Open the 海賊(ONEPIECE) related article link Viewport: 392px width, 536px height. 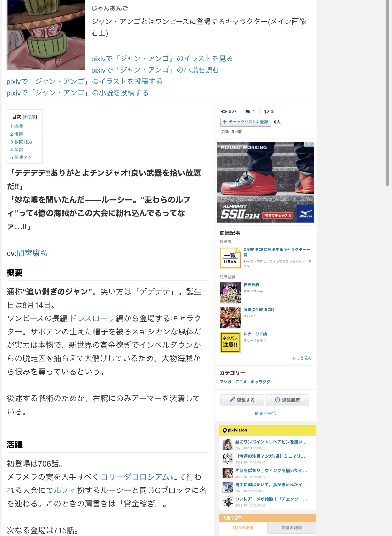[x=259, y=310]
